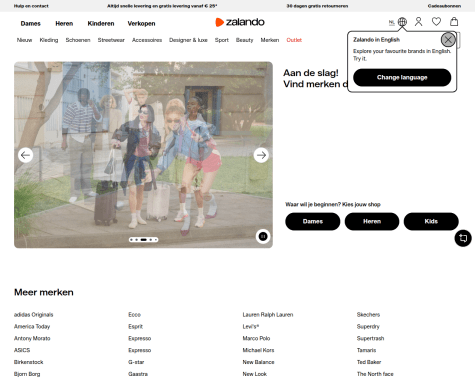Open the America Today brand link

32,327
